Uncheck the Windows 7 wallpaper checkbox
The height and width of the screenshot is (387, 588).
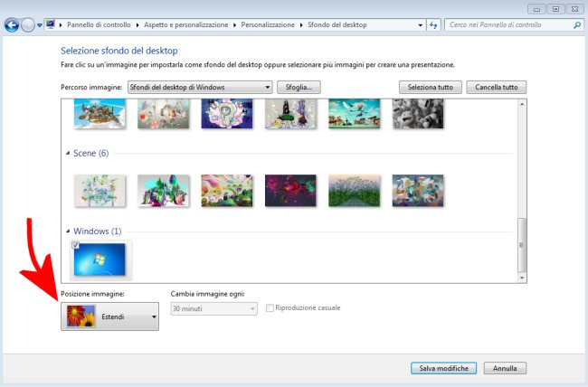tap(75, 245)
